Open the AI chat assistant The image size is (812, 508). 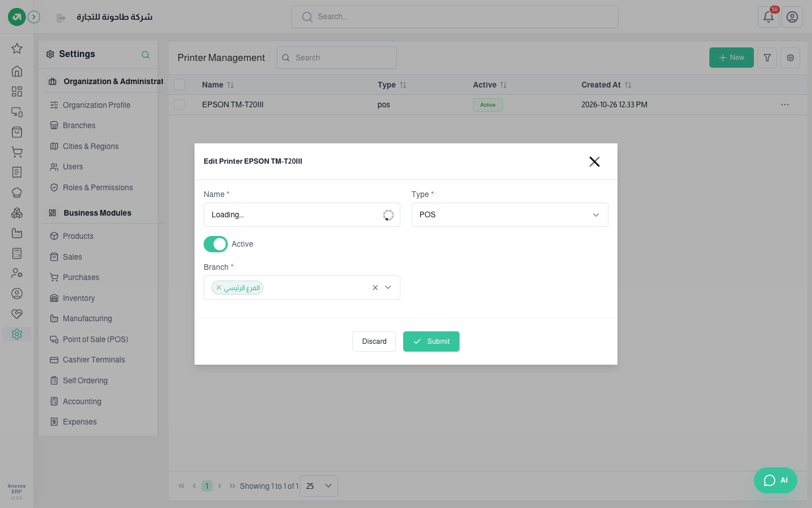pos(775,480)
